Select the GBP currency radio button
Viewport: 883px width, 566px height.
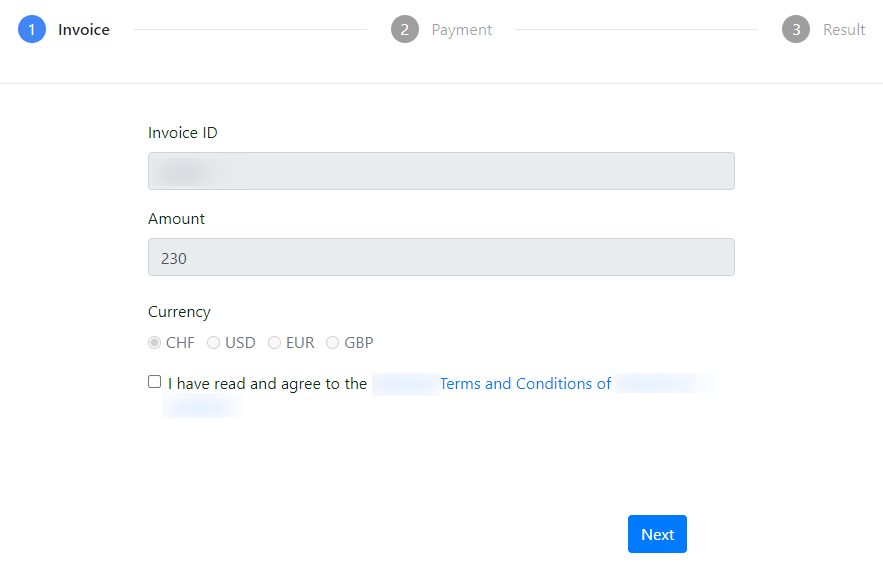333,343
